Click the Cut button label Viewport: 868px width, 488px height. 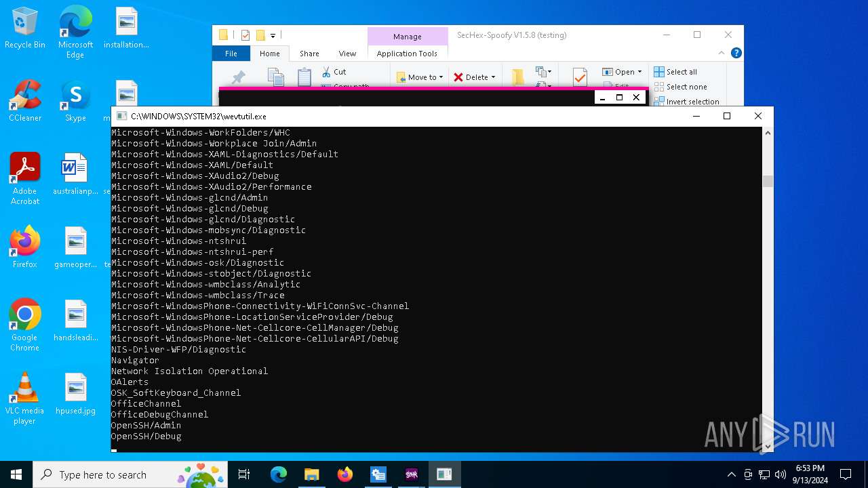click(340, 72)
